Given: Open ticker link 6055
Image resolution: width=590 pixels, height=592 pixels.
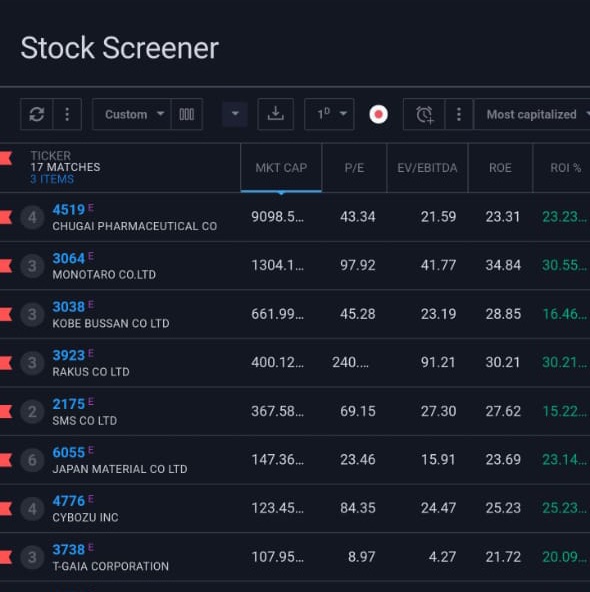Looking at the screenshot, I should [x=69, y=453].
